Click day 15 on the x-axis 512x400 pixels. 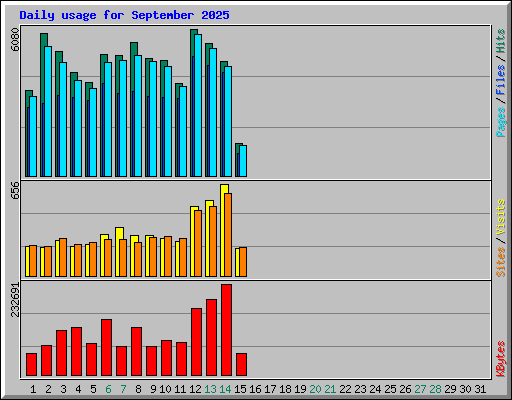point(240,389)
